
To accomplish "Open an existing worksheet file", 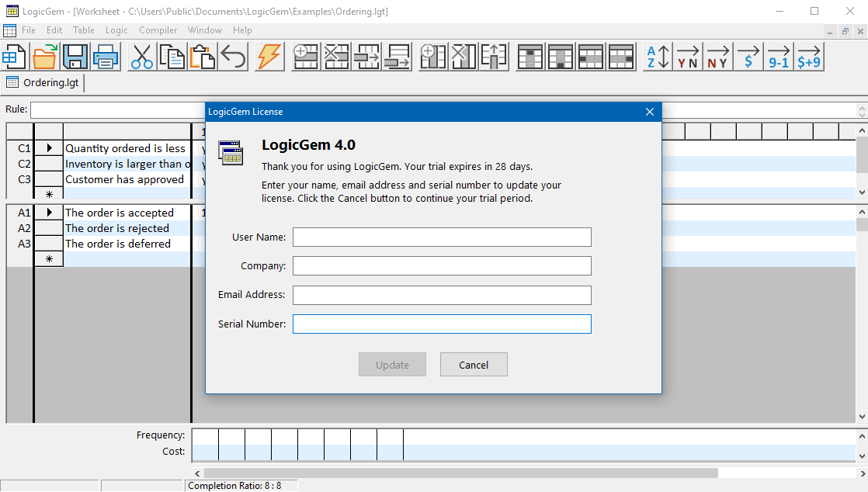I will (x=44, y=56).
